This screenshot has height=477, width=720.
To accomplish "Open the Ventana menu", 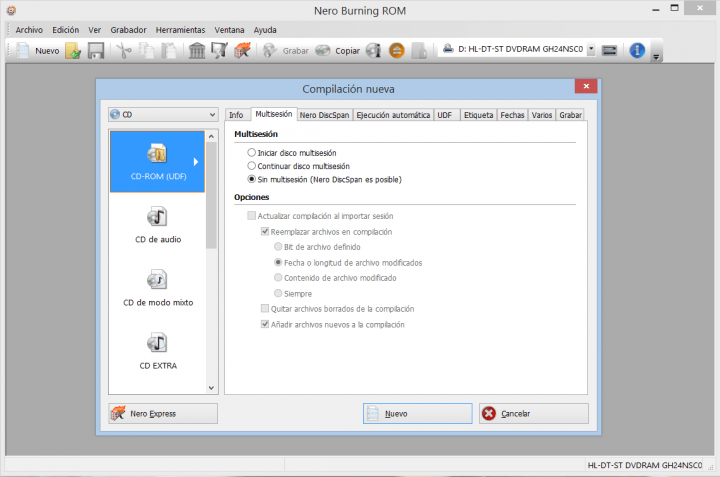I will tap(229, 30).
